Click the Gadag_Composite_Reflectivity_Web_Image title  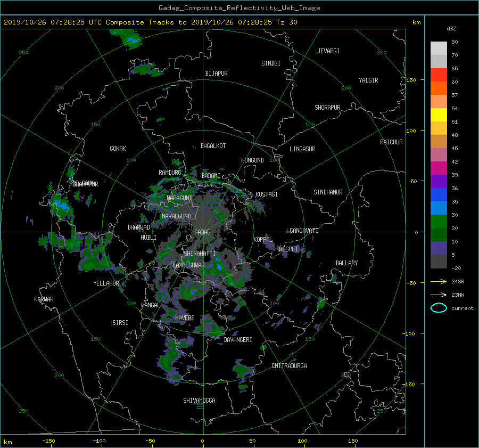pos(239,8)
